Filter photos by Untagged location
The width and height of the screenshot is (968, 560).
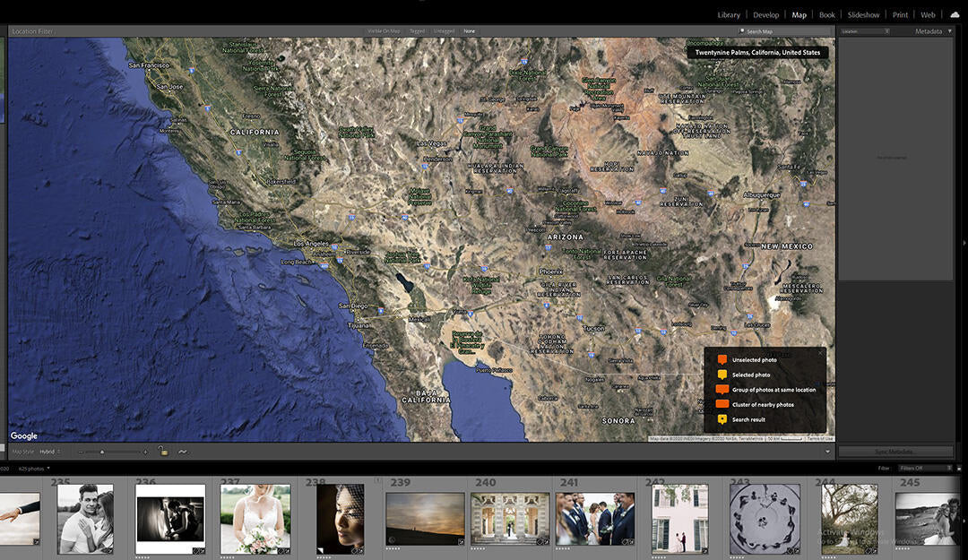tap(444, 30)
